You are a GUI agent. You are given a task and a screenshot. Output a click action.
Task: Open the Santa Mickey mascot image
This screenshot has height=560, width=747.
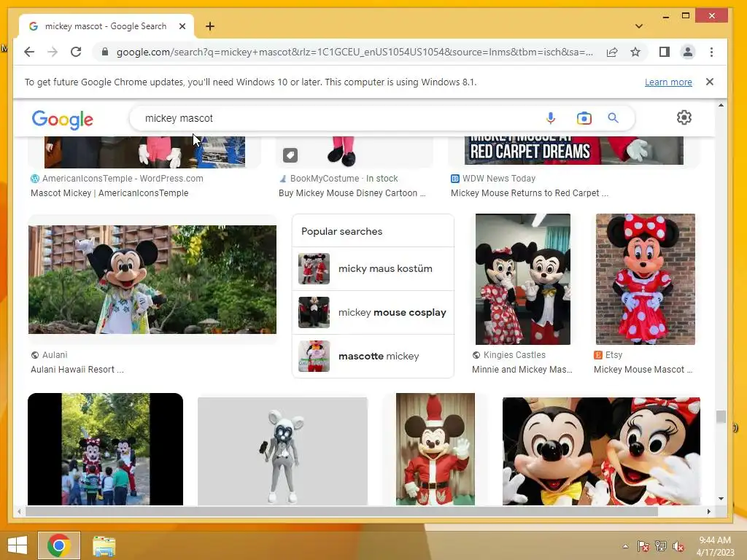436,449
